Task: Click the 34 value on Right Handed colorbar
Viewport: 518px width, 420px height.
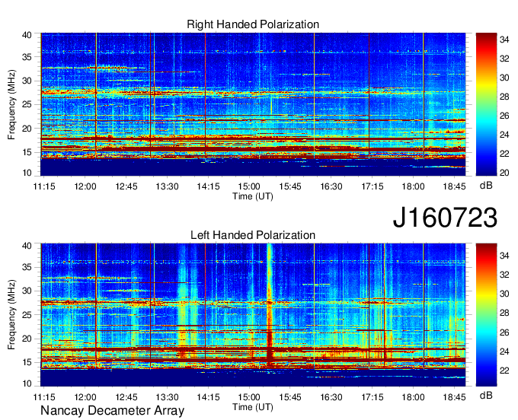Action: (504, 40)
